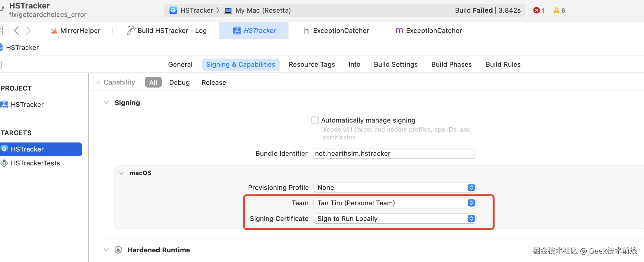Viewport: 644px width, 262px height.
Task: Click the HSTracker target app icon
Action: click(x=4, y=149)
